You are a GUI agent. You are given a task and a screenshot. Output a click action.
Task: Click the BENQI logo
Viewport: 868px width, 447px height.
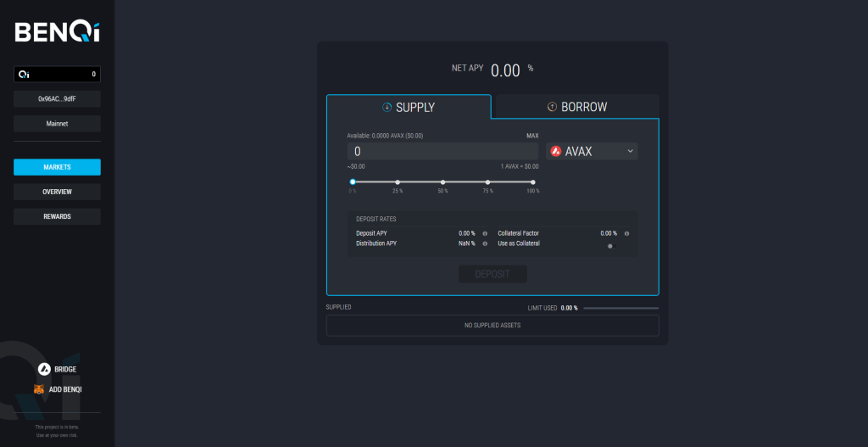[57, 32]
